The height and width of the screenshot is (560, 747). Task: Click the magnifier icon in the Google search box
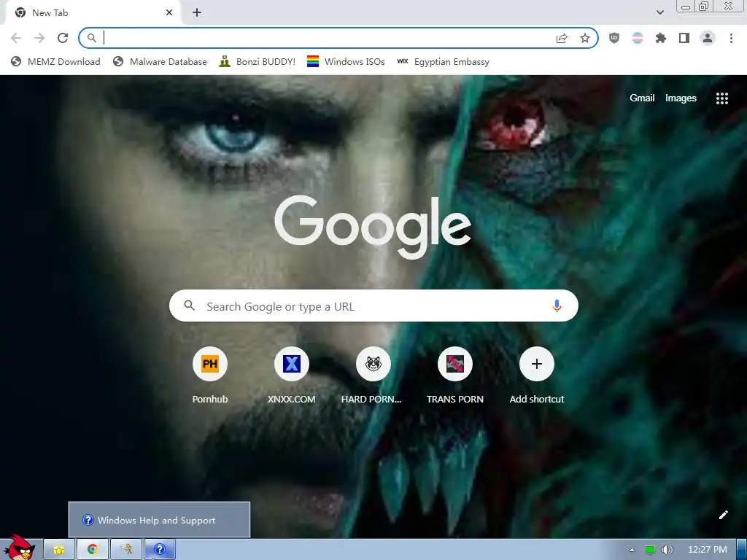(189, 306)
